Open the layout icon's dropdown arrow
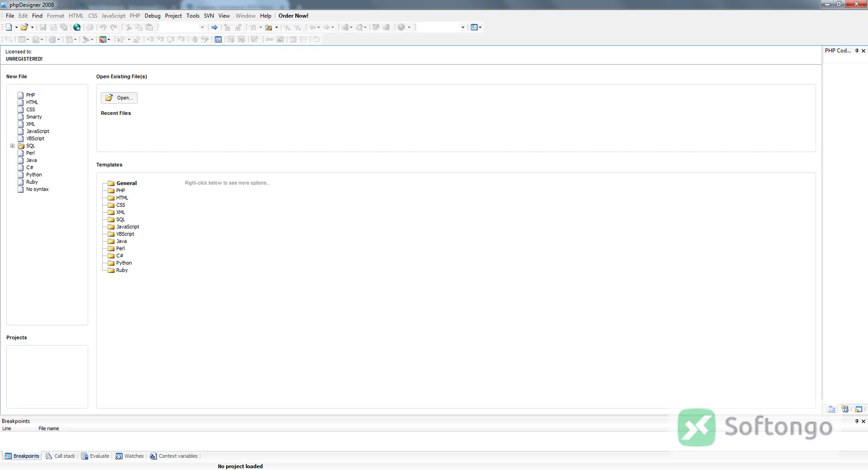 [480, 28]
